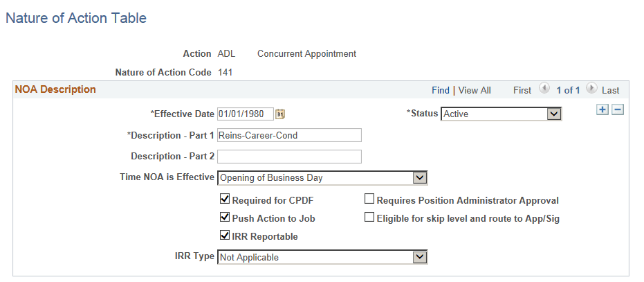Image resolution: width=644 pixels, height=282 pixels.
Task: Click the Find link
Action: click(440, 90)
